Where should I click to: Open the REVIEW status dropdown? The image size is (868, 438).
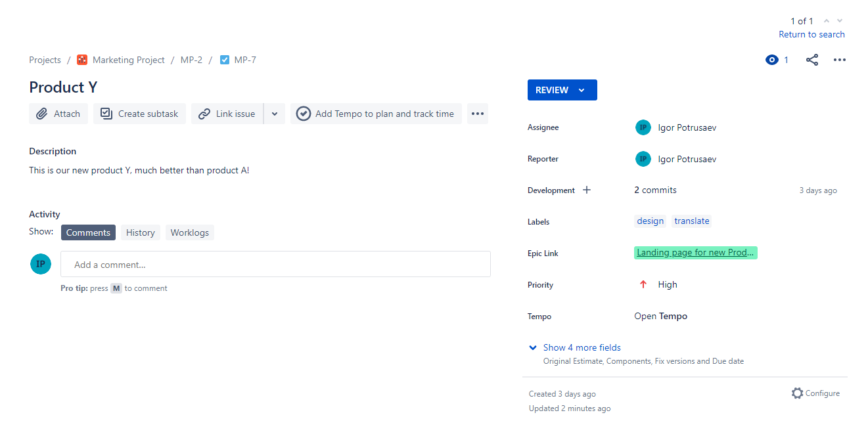562,90
